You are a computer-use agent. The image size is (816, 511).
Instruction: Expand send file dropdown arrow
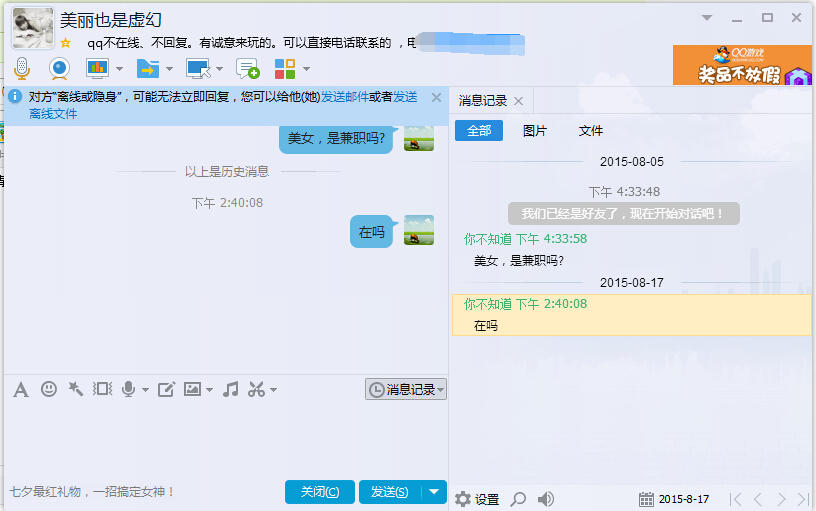click(x=169, y=69)
